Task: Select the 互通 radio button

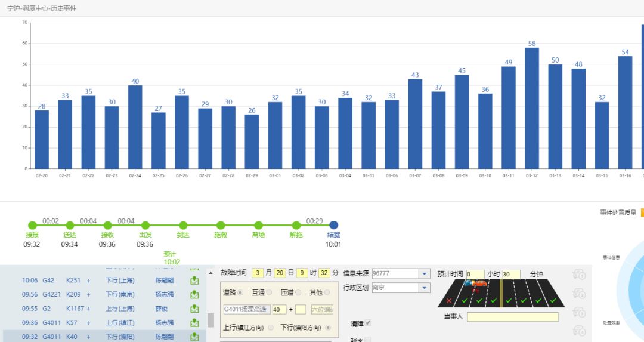Action: [270, 292]
